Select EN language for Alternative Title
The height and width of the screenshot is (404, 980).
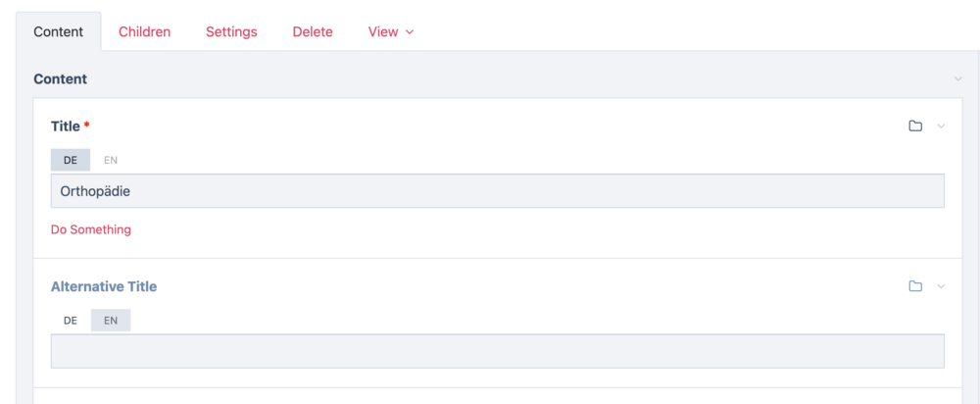[x=111, y=321]
